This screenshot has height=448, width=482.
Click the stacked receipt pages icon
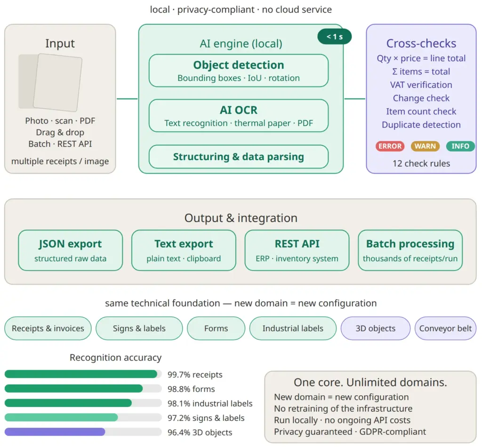point(50,82)
